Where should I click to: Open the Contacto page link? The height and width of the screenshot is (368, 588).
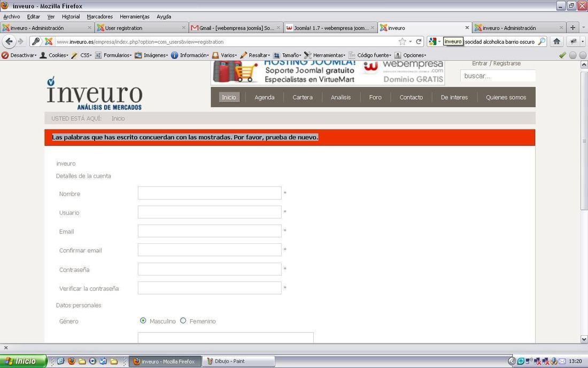[411, 97]
